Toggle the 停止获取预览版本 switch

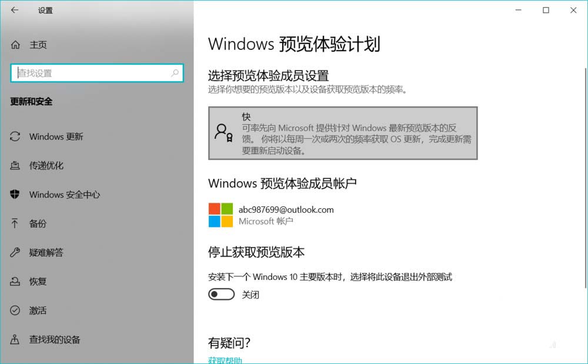click(221, 294)
